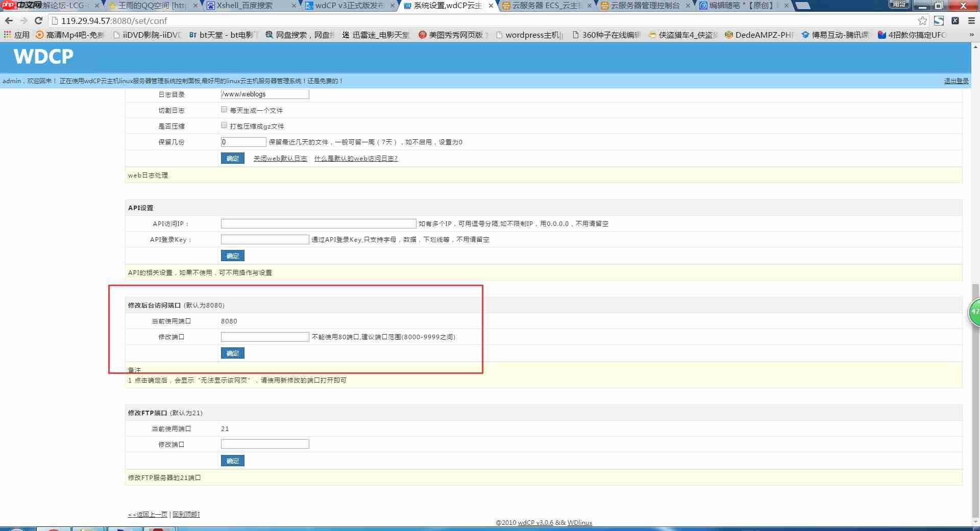Click the 美图秀秀网页版 bookmark icon
Viewport: 980px width, 531px height.
(423, 35)
